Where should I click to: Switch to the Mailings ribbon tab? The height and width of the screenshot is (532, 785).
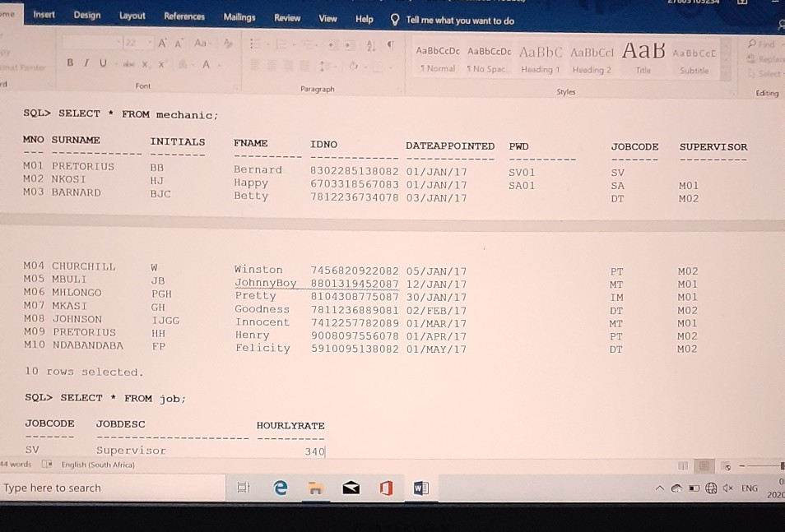[x=241, y=16]
